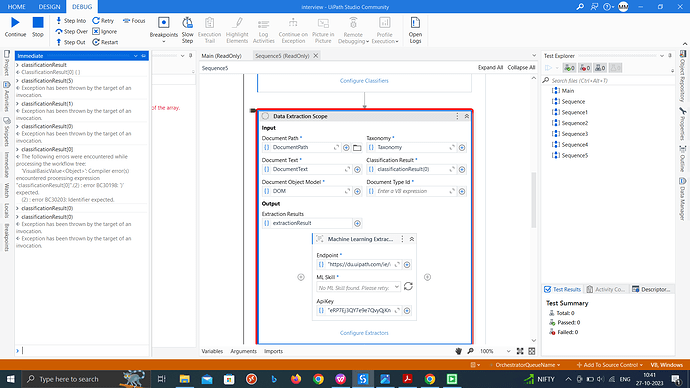This screenshot has width=690, height=388.
Task: Switch to the Main (ReadOnly) tab
Action: tap(221, 56)
